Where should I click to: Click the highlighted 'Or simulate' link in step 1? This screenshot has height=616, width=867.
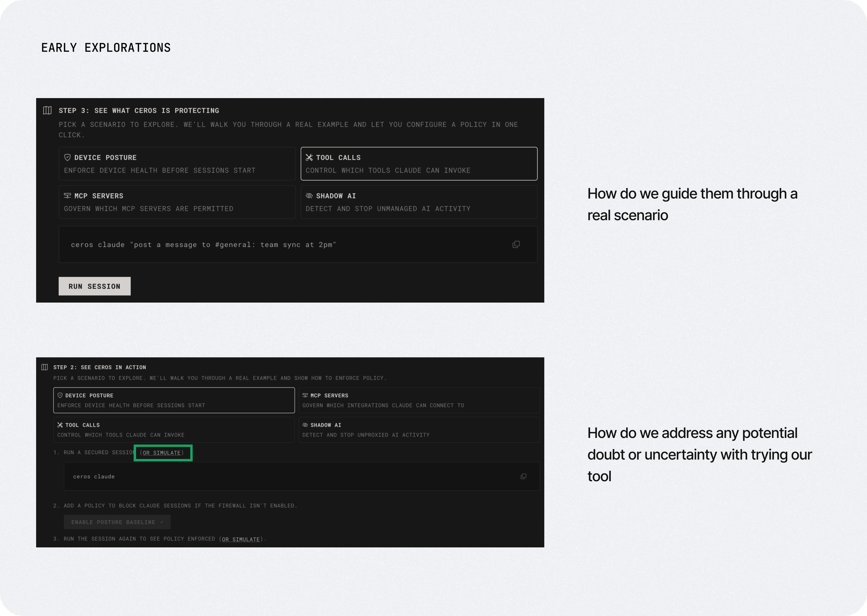162,453
